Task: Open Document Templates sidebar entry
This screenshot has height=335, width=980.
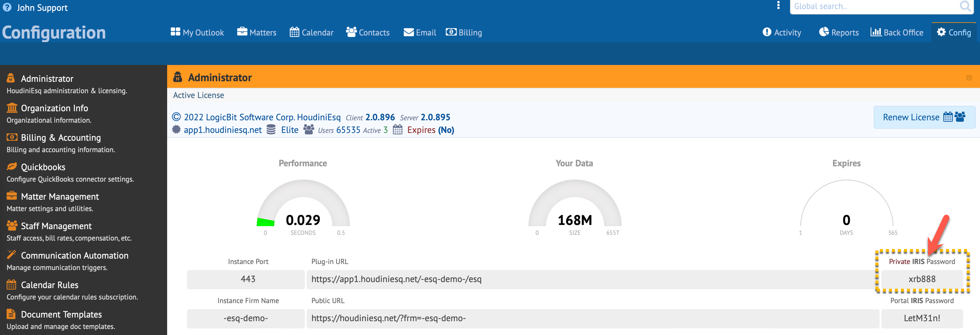Action: click(61, 315)
